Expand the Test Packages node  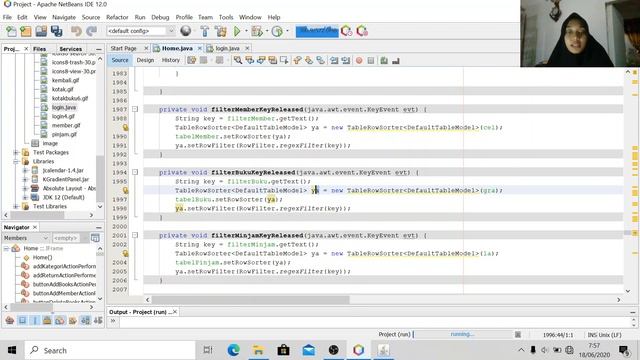point(16,152)
